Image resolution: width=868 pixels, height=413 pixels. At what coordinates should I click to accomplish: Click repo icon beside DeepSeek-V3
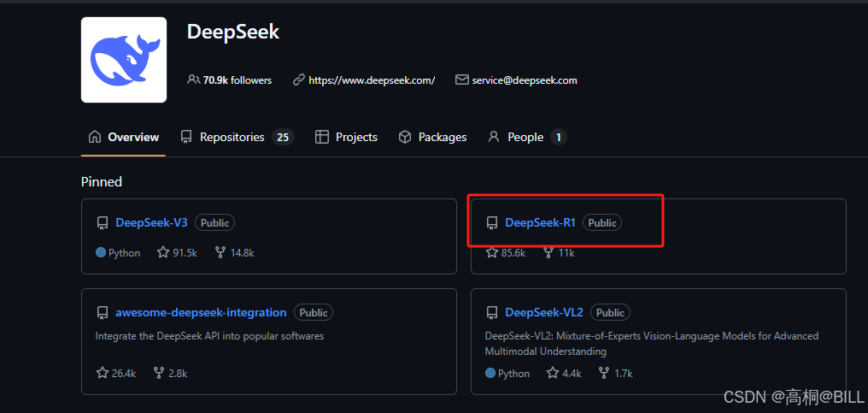[102, 223]
